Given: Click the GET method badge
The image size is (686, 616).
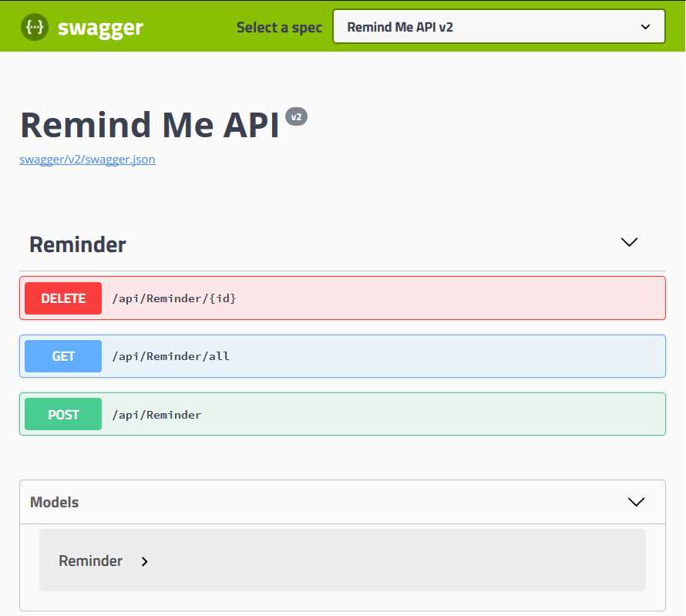Looking at the screenshot, I should point(62,355).
